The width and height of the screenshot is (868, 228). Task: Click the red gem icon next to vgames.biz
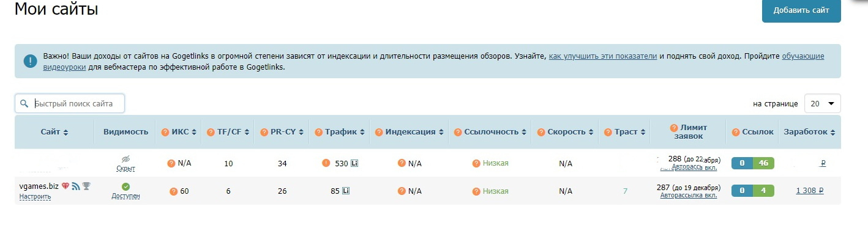coord(65,186)
